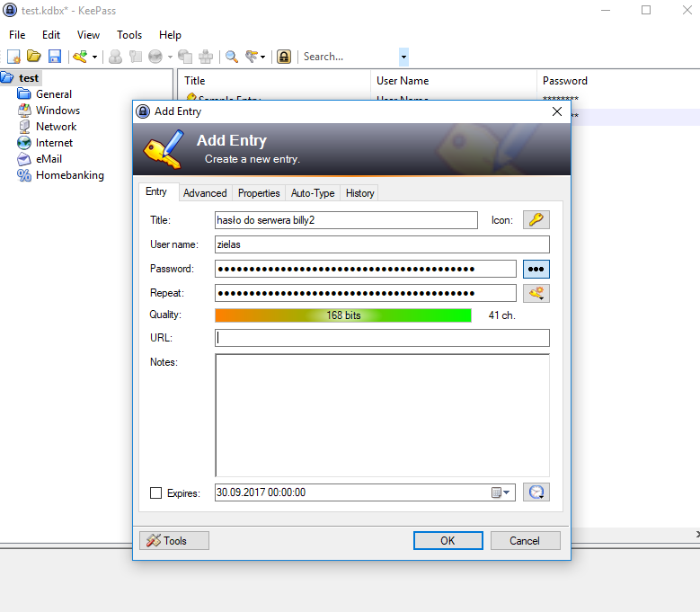Open the URL globe dropdown arrow

click(x=170, y=57)
